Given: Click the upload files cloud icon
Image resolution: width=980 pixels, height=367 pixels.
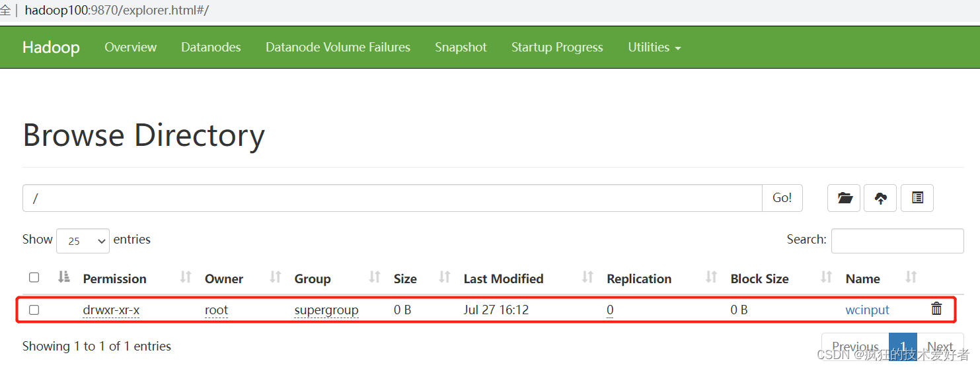Looking at the screenshot, I should point(880,198).
